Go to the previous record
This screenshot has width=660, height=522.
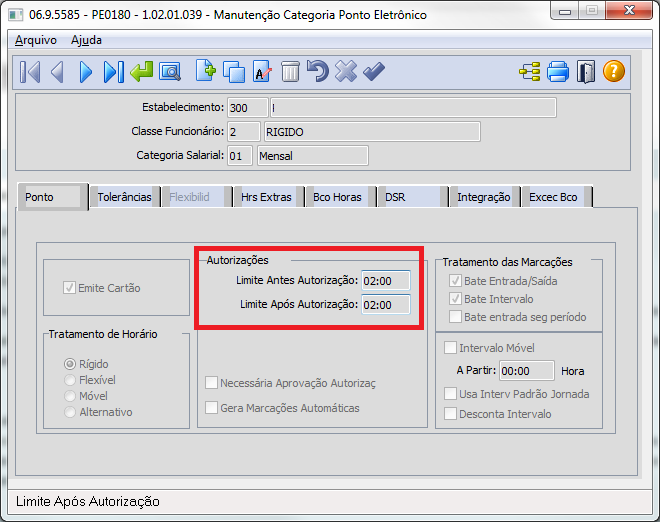(58, 72)
